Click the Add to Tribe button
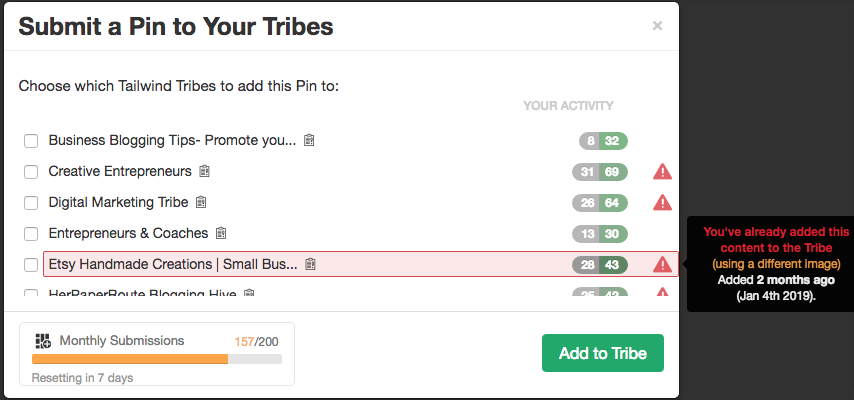This screenshot has width=854, height=400. [603, 353]
